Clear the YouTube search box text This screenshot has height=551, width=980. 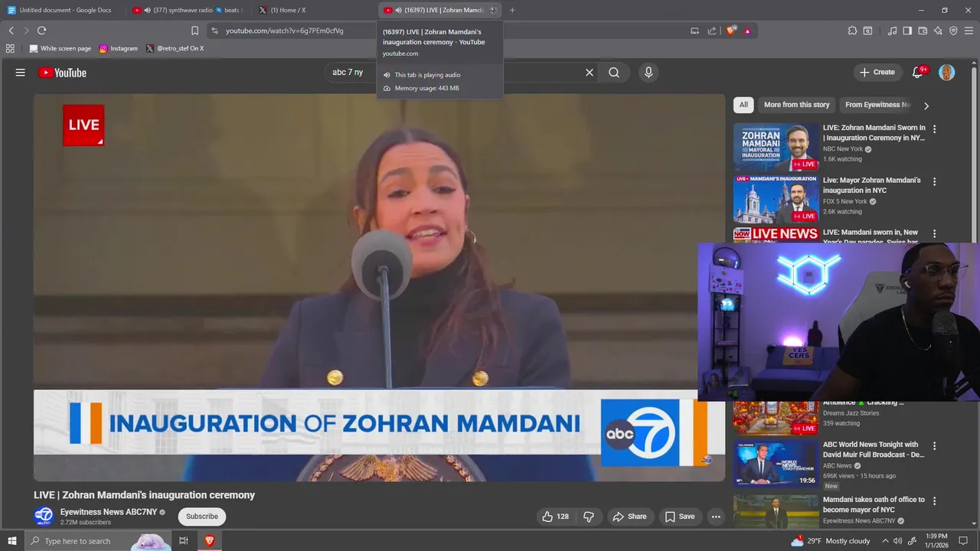click(590, 73)
